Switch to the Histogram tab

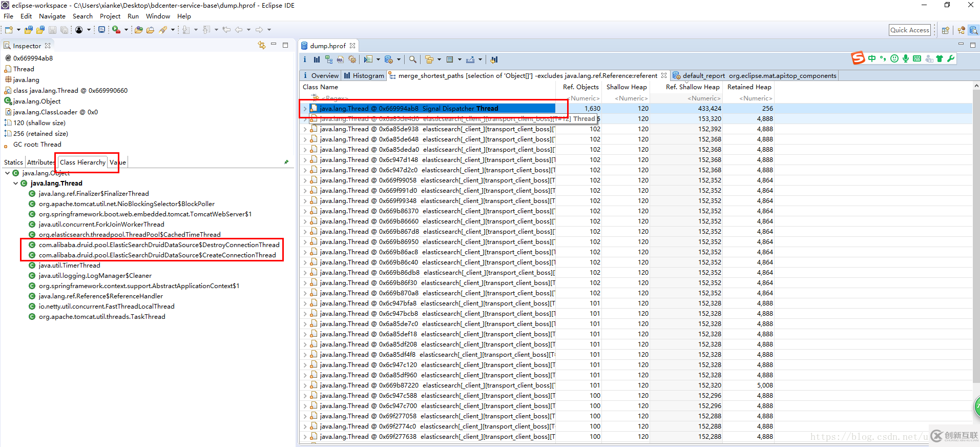(x=364, y=75)
